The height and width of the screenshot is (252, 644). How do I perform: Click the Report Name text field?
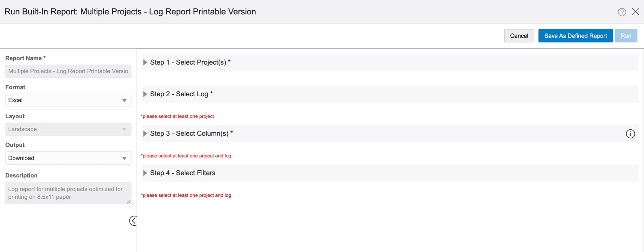[68, 71]
